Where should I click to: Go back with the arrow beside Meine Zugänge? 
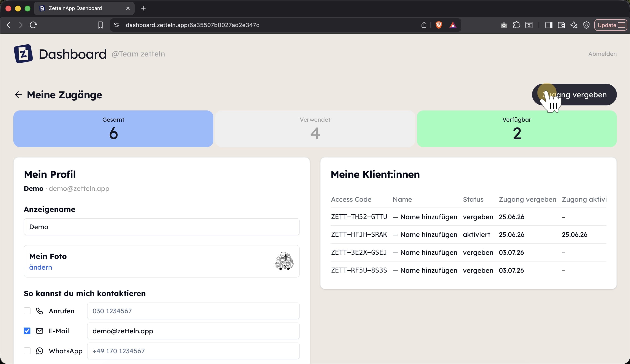coord(18,95)
